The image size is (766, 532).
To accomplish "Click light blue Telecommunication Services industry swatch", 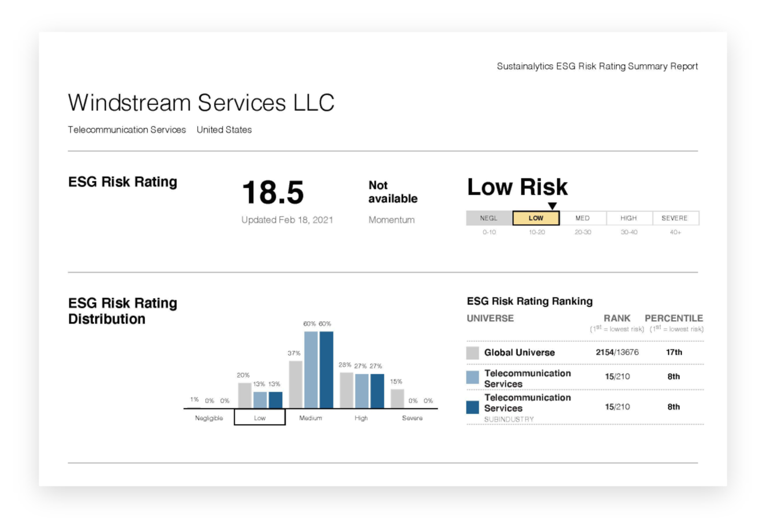I will coord(473,377).
